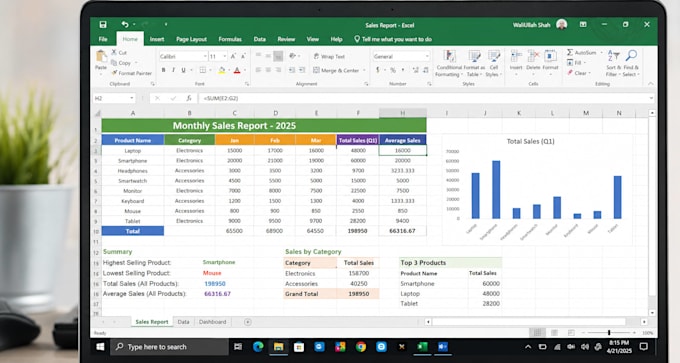Toggle Wrap Text
The height and width of the screenshot is (363, 680).
[329, 56]
